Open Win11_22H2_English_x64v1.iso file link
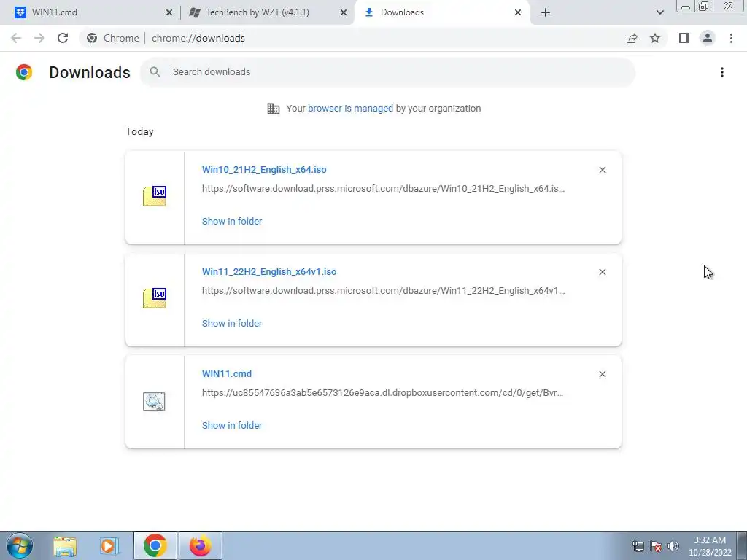Image resolution: width=747 pixels, height=560 pixels. (269, 272)
